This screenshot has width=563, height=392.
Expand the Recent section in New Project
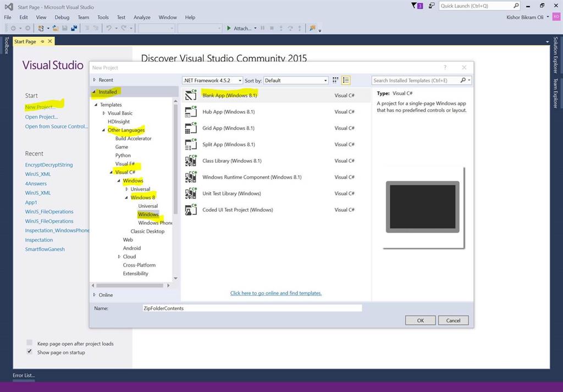(x=95, y=80)
